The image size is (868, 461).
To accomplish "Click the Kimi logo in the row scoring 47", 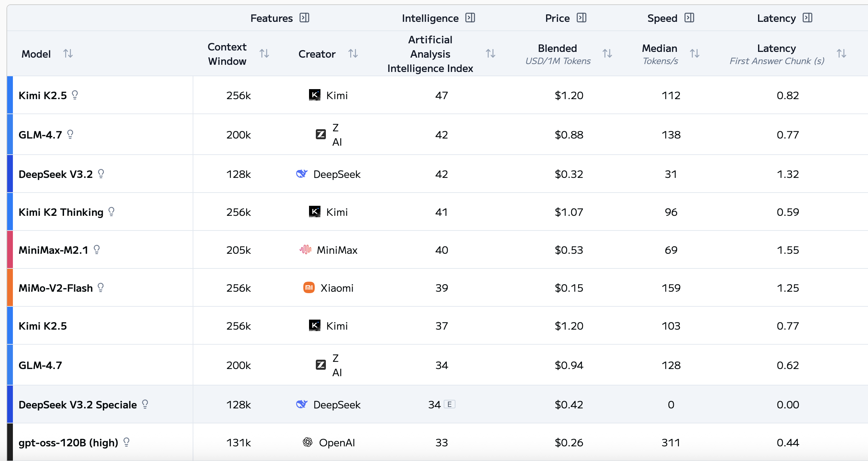I will tap(315, 95).
